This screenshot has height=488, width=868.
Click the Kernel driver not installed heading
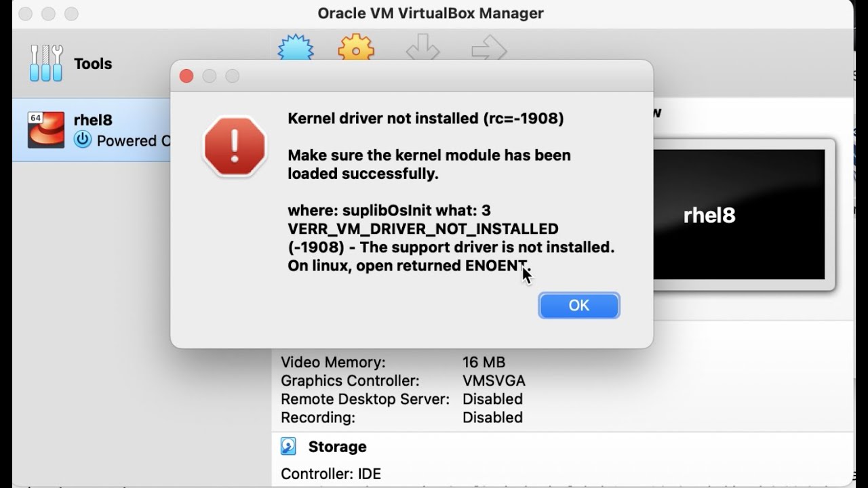(x=426, y=119)
